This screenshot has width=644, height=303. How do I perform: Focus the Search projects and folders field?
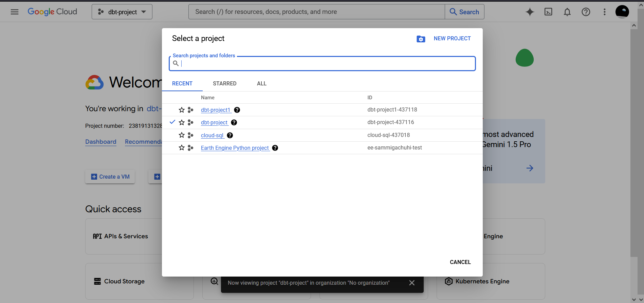click(322, 63)
